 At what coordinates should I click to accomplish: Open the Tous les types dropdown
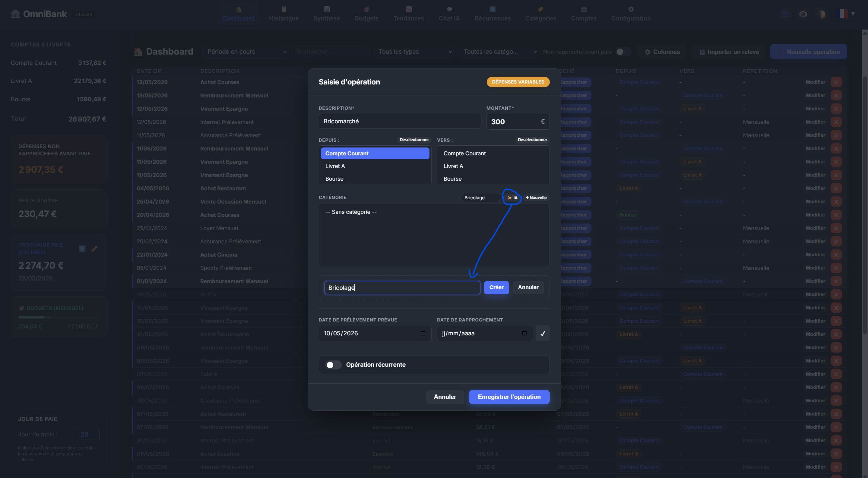coord(413,52)
